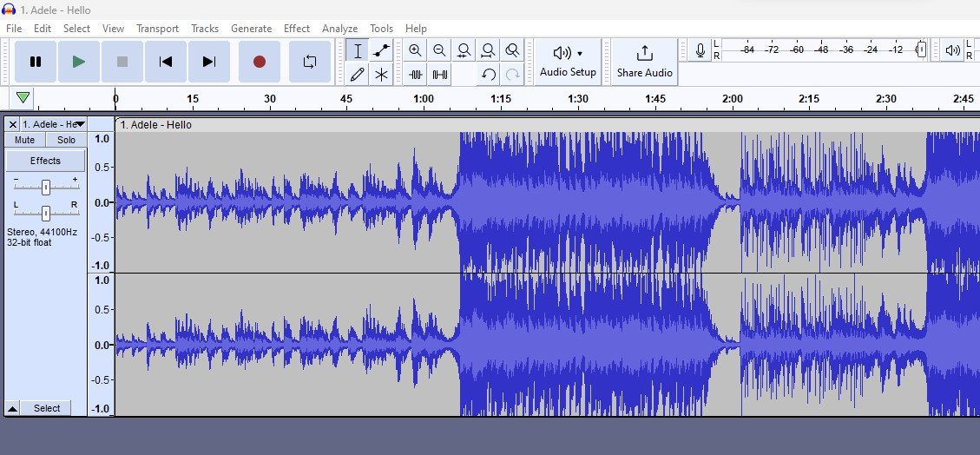Select the Multi-tool asterisk icon
The width and height of the screenshot is (980, 455).
pos(381,75)
